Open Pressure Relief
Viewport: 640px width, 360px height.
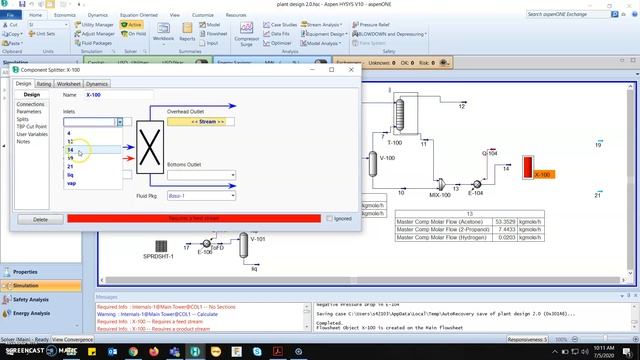371,24
